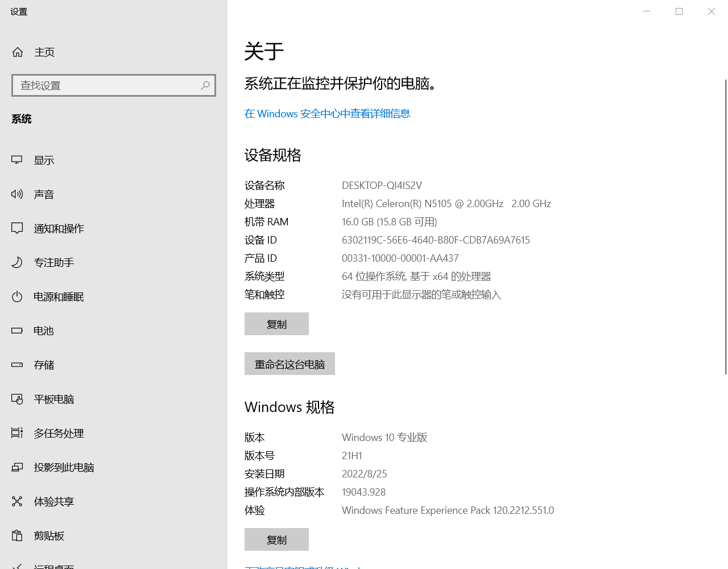
Task: Click the Sound (声音) speaker icon
Action: [x=17, y=194]
